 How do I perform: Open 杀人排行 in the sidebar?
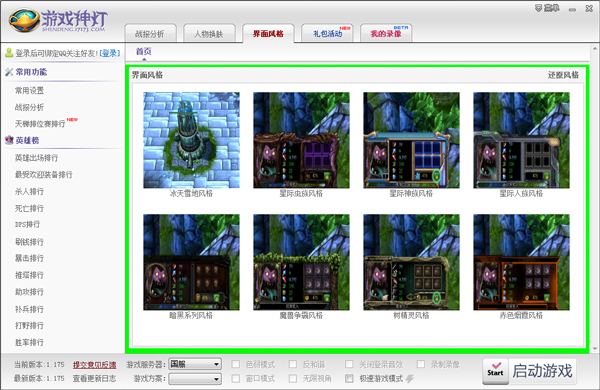click(29, 191)
